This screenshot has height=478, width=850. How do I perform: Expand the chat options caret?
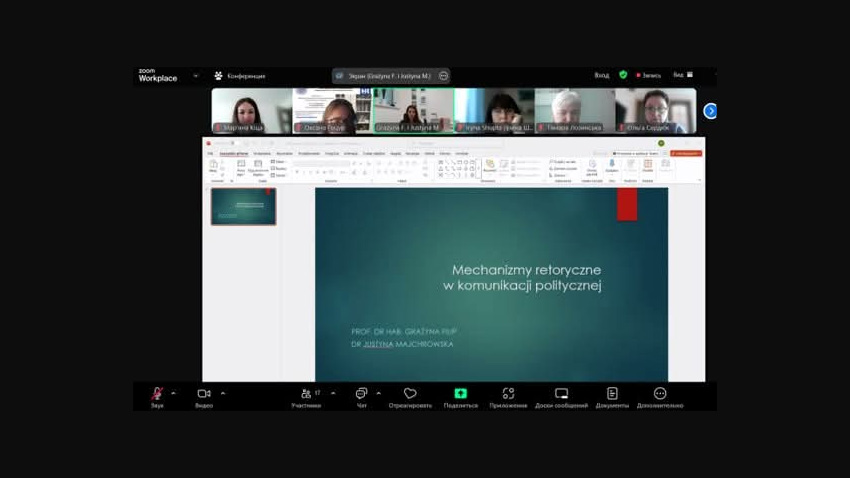click(x=378, y=393)
